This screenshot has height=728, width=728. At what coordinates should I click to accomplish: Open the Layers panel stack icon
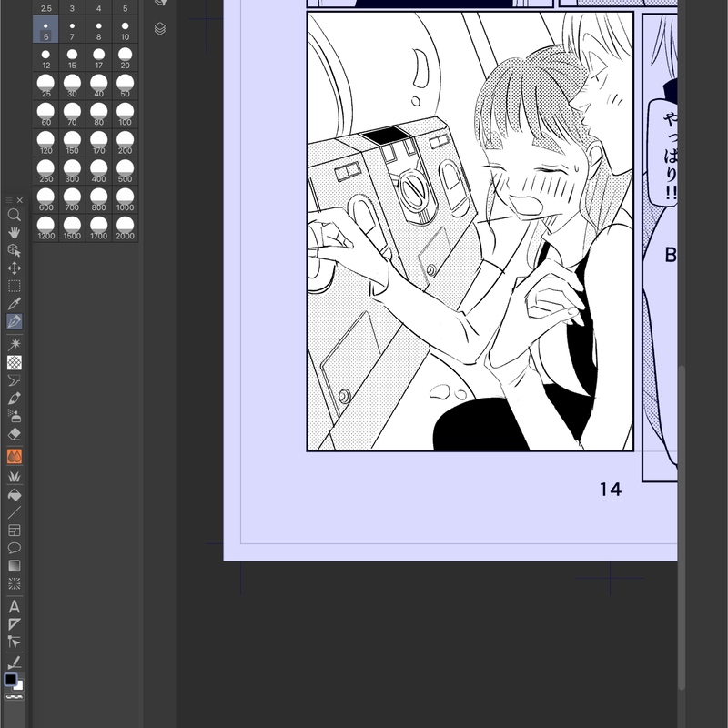(x=160, y=29)
